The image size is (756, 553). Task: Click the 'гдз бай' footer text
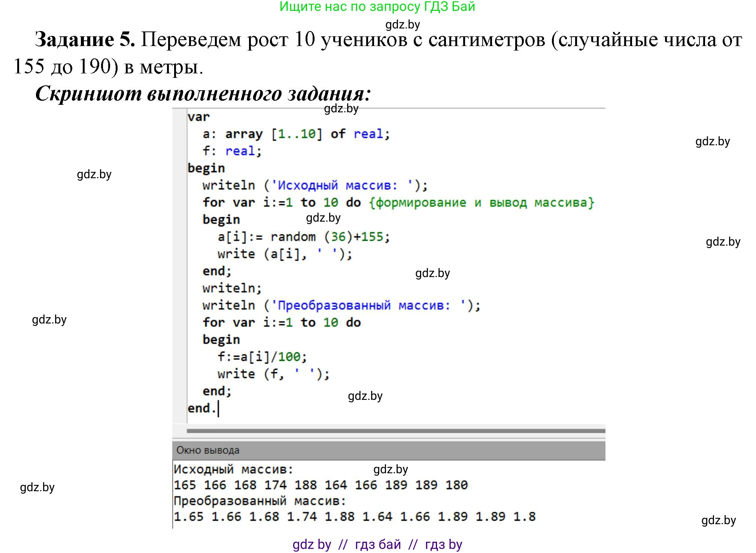click(378, 545)
